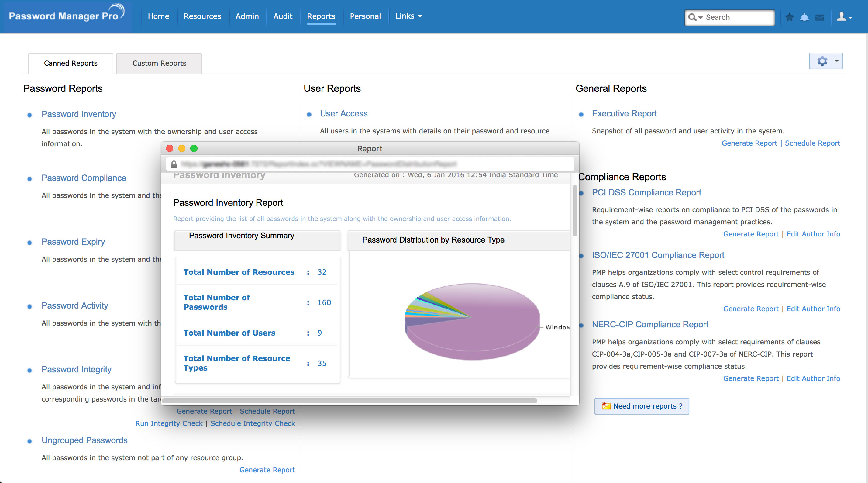This screenshot has height=483, width=868.
Task: Click the padlock icon in report address bar
Action: click(174, 164)
